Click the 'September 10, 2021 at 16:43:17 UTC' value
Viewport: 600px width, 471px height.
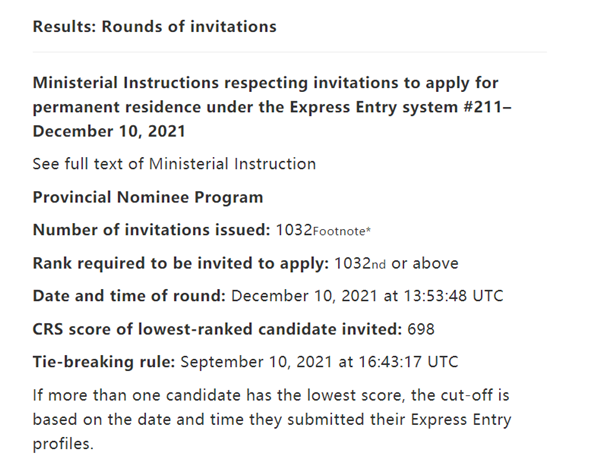click(319, 362)
